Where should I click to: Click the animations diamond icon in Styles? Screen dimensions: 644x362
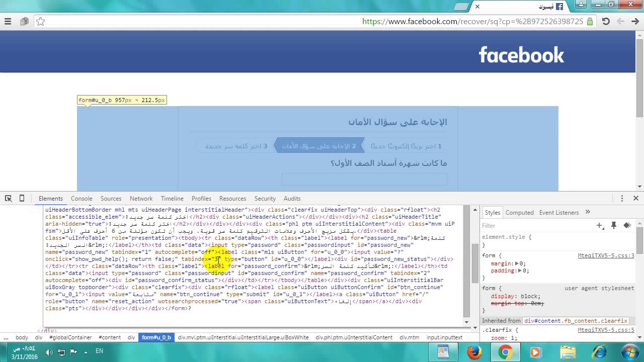[x=627, y=225]
